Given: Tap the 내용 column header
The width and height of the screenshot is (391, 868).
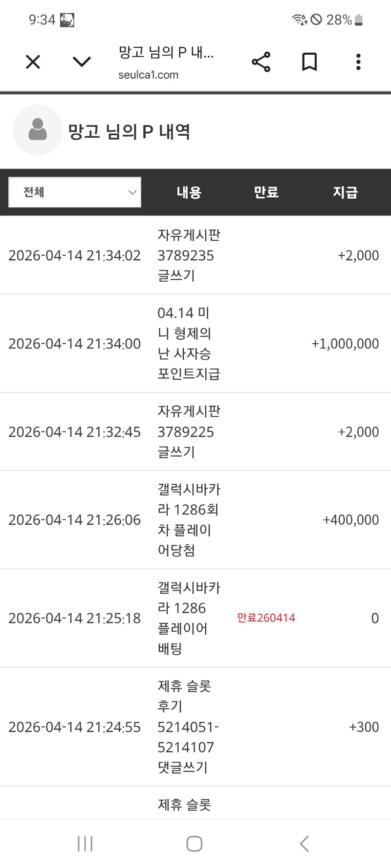Looking at the screenshot, I should point(189,192).
